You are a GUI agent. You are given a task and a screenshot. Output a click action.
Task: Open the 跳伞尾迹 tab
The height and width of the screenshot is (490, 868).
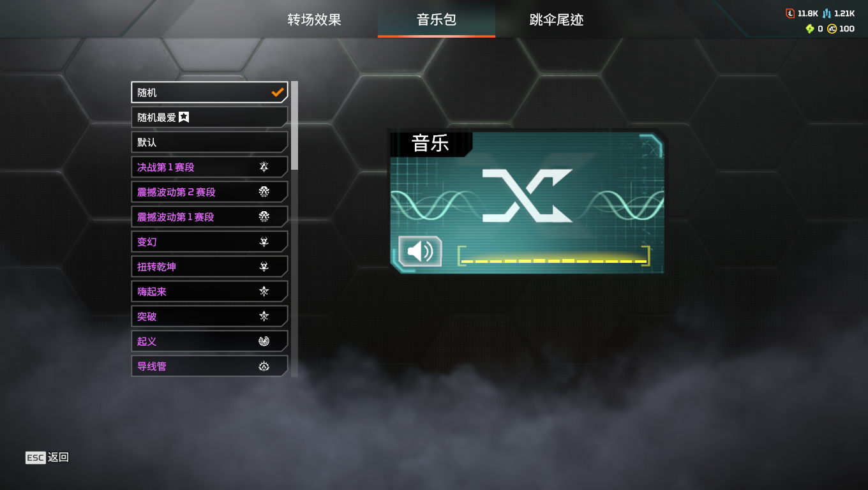557,20
